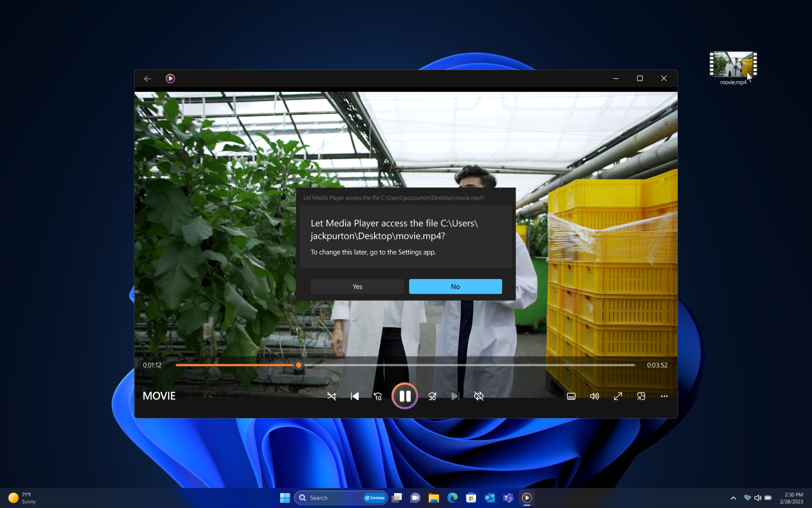The width and height of the screenshot is (812, 508).
Task: Click No to deny file access
Action: [455, 286]
